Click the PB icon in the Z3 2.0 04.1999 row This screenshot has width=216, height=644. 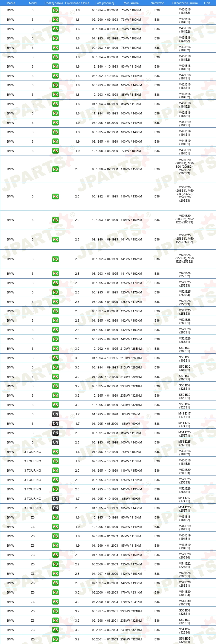[55, 555]
